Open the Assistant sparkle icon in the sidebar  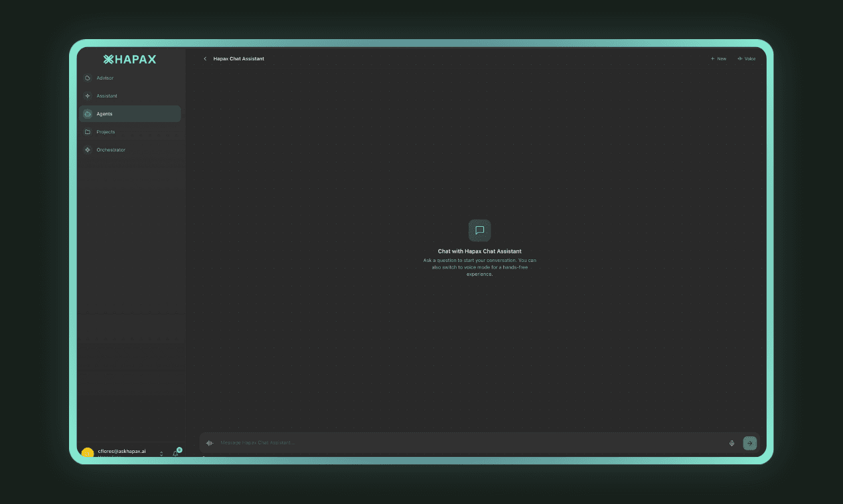click(88, 96)
